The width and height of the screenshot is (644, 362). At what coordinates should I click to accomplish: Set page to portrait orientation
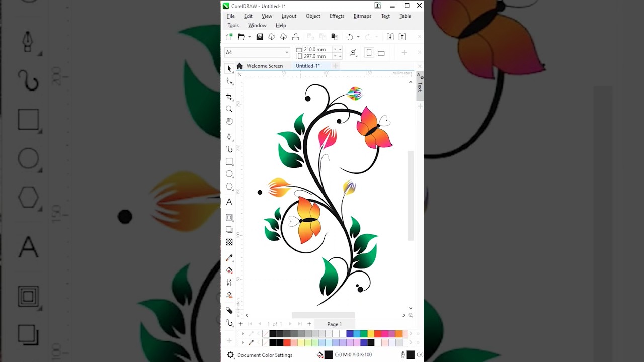(369, 53)
